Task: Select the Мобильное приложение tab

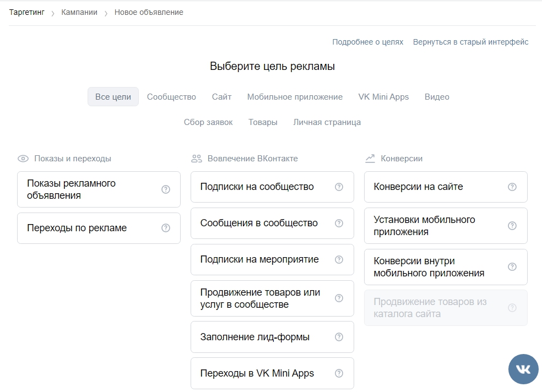Action: coord(295,97)
